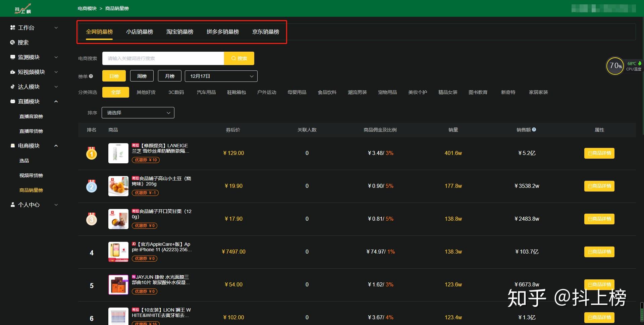Click the 优惠券 ¥10 tag on LANEIGE

[146, 160]
